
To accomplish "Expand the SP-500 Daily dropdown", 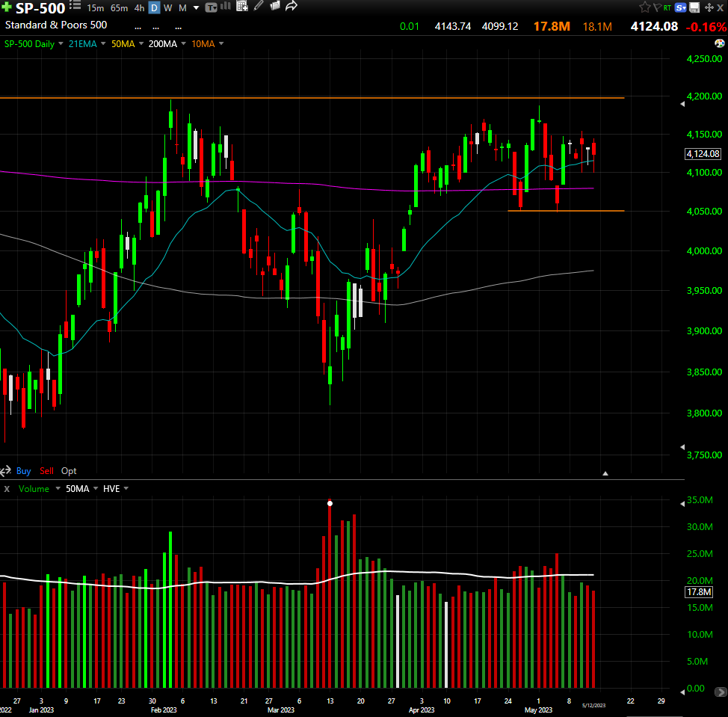I will [61, 43].
